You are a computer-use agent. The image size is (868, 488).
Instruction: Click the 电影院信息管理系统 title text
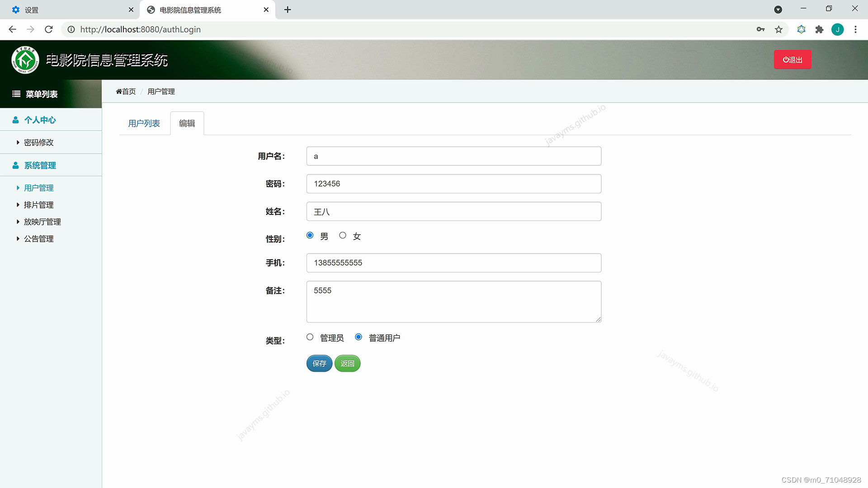pos(107,60)
